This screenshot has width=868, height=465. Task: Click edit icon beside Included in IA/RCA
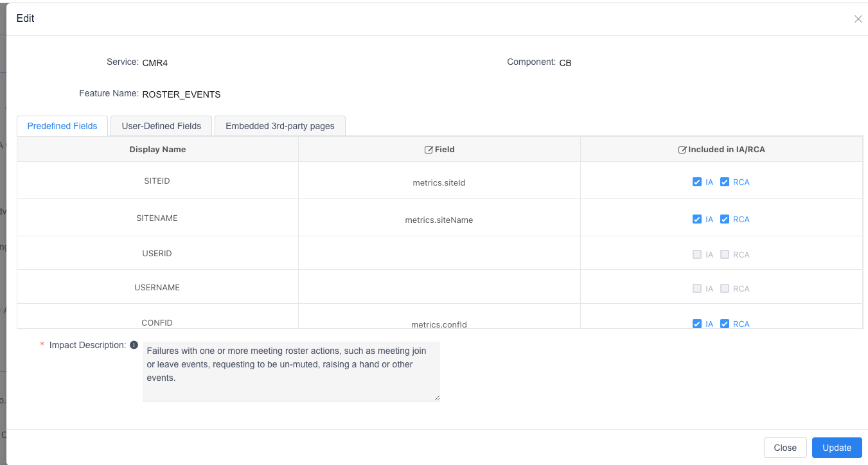point(682,150)
